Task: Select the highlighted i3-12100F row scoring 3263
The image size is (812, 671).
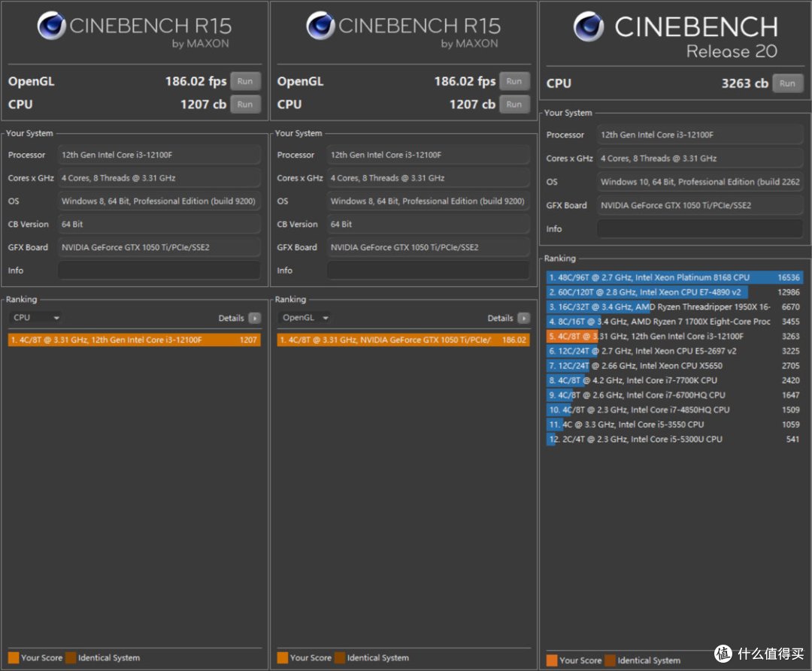Action: 674,336
